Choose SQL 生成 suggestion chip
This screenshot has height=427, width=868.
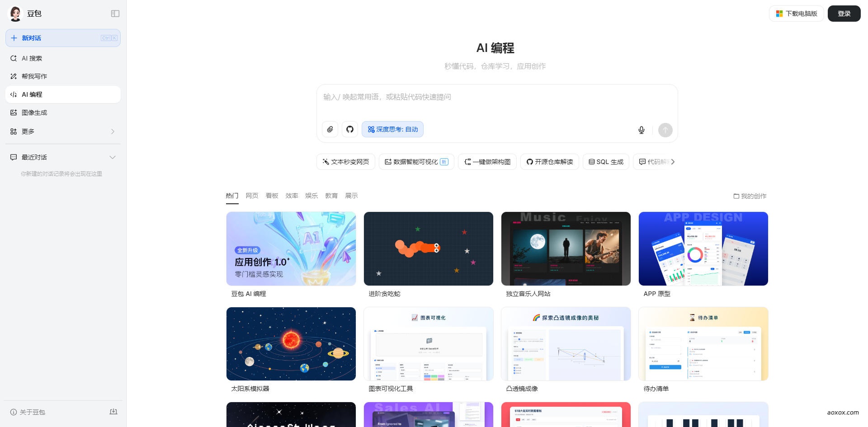(606, 162)
